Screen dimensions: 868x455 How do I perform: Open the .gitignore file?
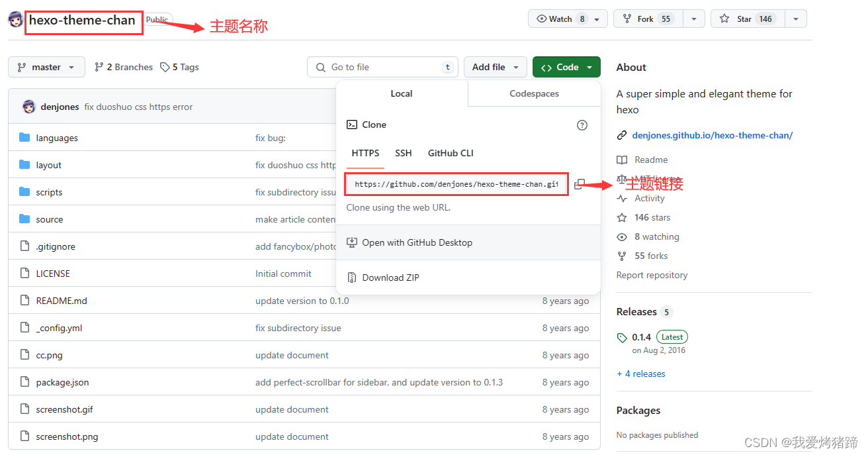tap(56, 246)
